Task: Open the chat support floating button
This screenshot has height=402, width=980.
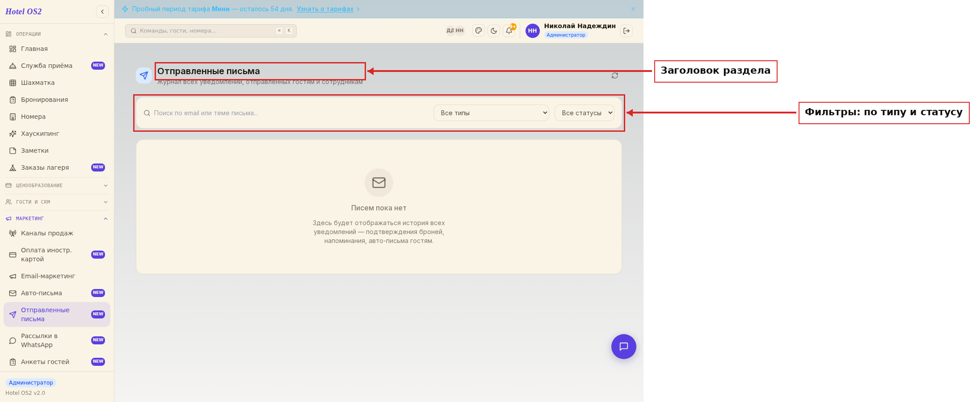Action: [624, 347]
